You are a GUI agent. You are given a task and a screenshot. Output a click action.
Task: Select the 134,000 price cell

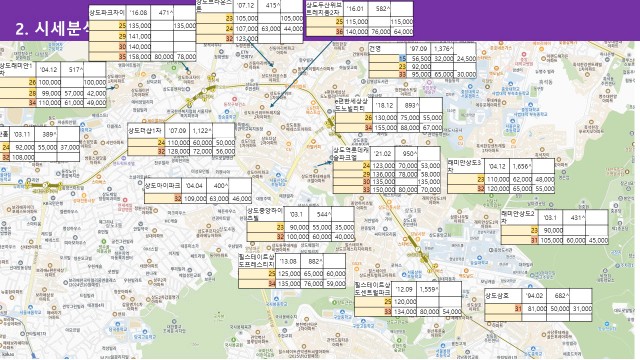pyautogui.click(x=404, y=312)
